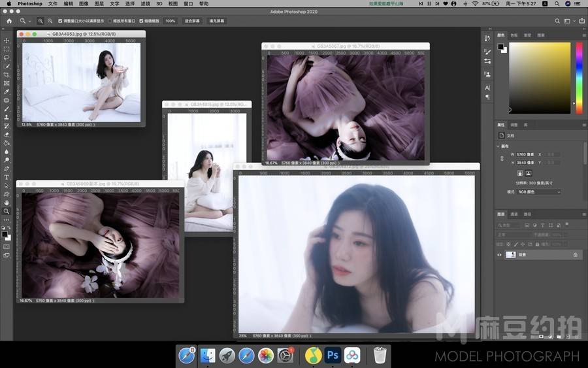Click foreground color swatch in Color panel
The height and width of the screenshot is (368, 588).
[x=500, y=46]
